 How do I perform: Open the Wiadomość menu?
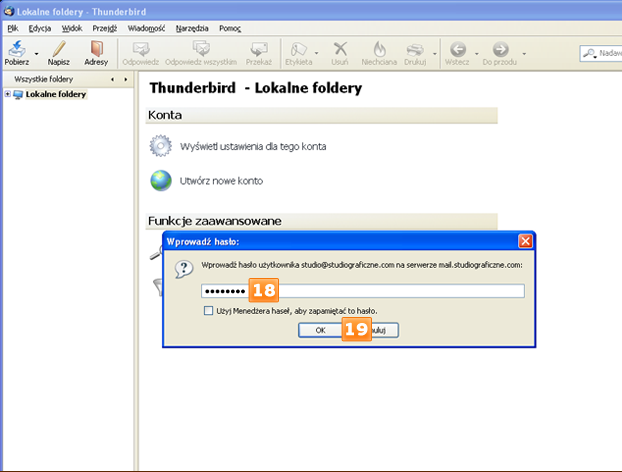[146, 28]
